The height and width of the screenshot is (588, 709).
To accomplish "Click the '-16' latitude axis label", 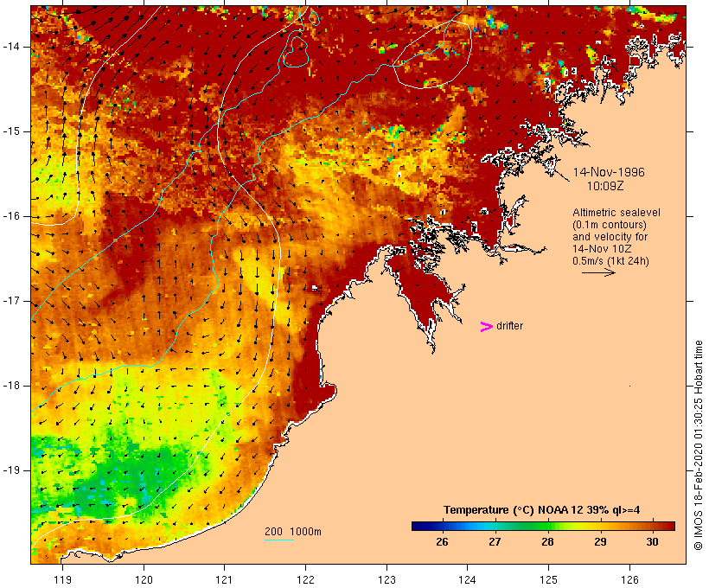I will 12,216.
